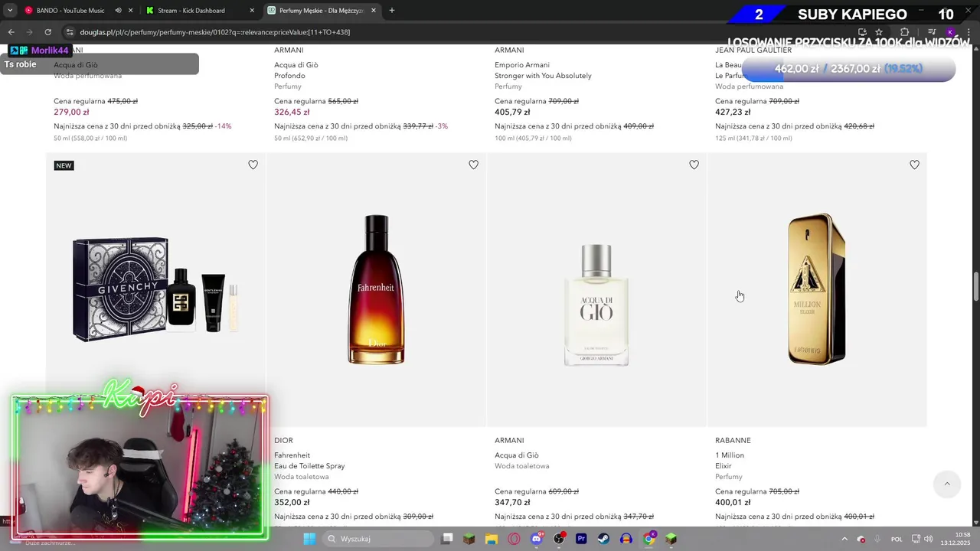Viewport: 980px width, 551px height.
Task: Open Fahrenheit Eau de Toilette Spray link
Action: [309, 461]
